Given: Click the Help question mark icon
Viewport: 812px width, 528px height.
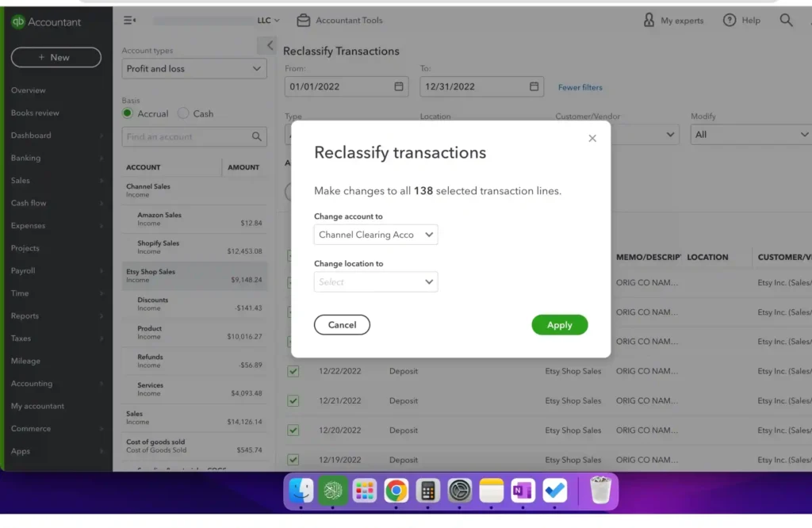Looking at the screenshot, I should 730,20.
